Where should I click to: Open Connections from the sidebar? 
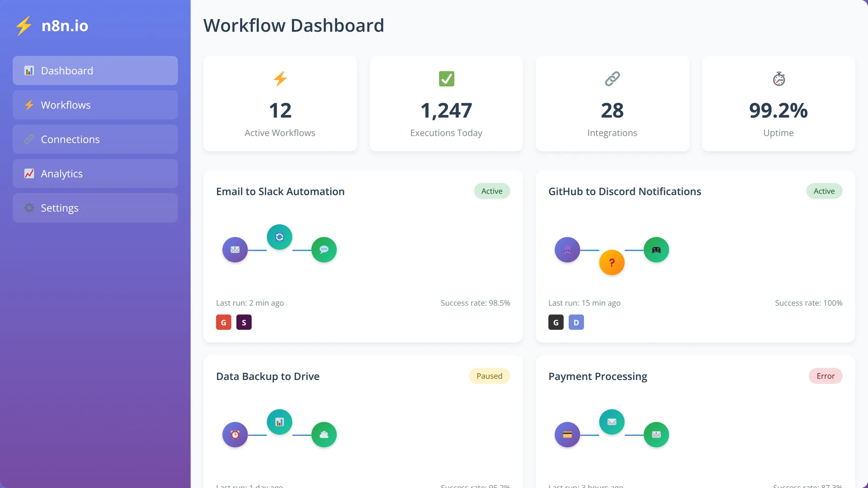coord(95,139)
